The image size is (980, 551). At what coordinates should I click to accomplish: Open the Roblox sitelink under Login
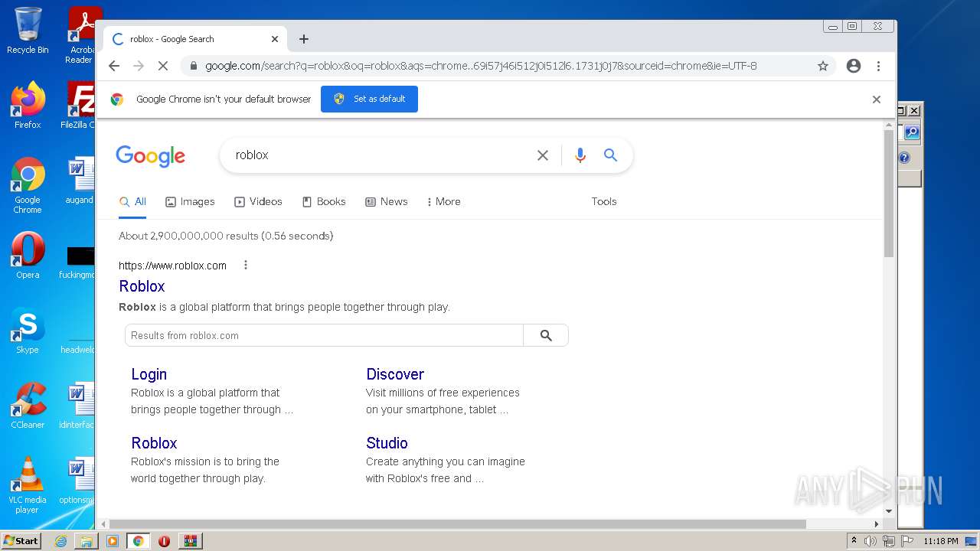[154, 443]
